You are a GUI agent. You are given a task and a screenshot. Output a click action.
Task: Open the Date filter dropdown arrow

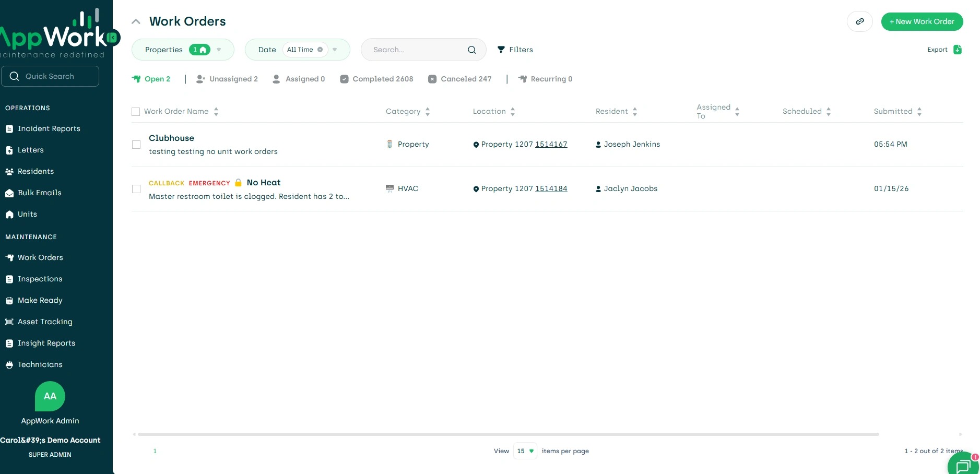(335, 50)
